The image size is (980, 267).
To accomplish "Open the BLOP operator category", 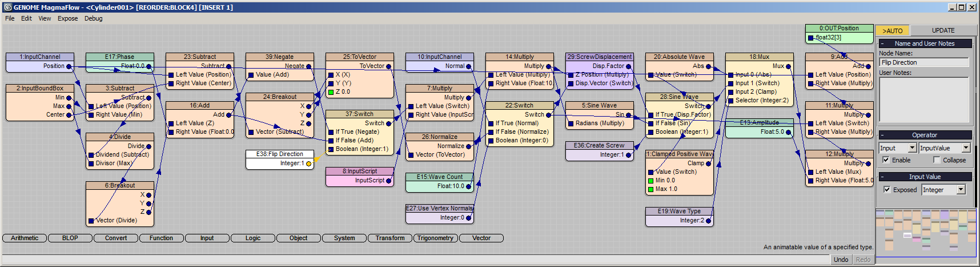I will point(70,238).
